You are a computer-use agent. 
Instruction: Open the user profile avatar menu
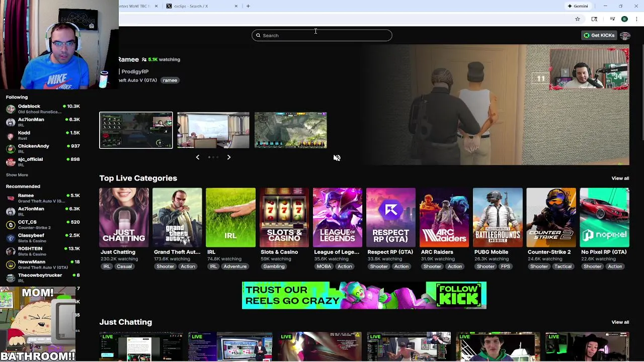(625, 35)
